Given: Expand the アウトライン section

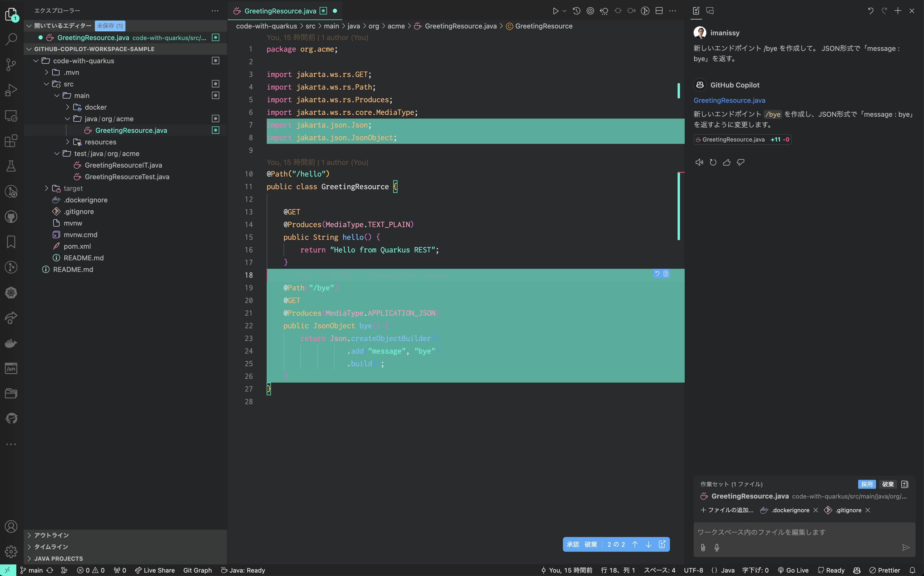Looking at the screenshot, I should tap(51, 535).
